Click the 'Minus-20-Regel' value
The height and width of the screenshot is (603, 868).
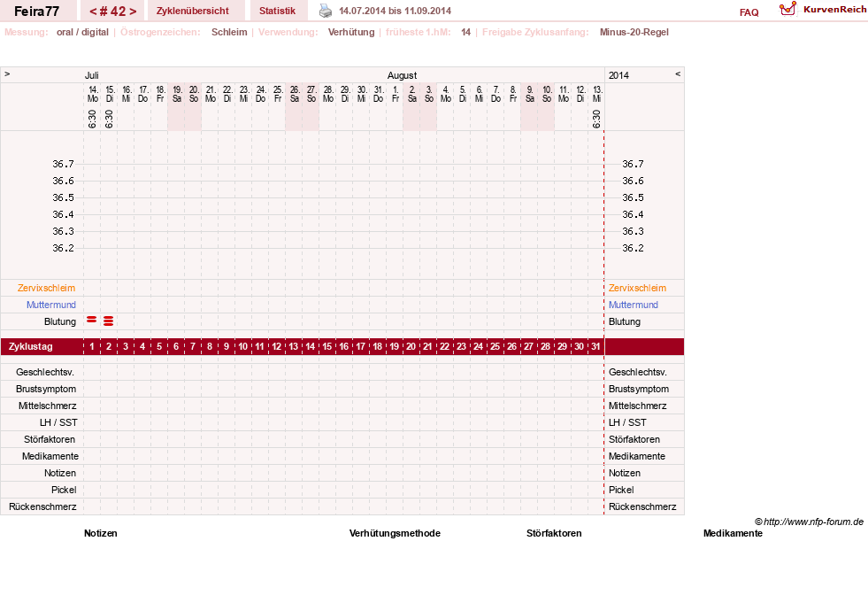[634, 32]
